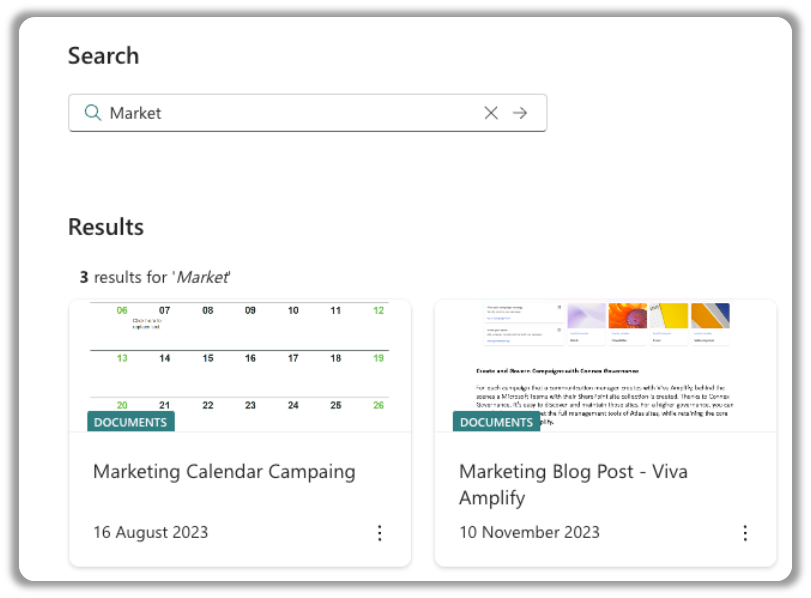Clear the Market search query
Viewport: 811px width, 598px height.
pos(491,113)
